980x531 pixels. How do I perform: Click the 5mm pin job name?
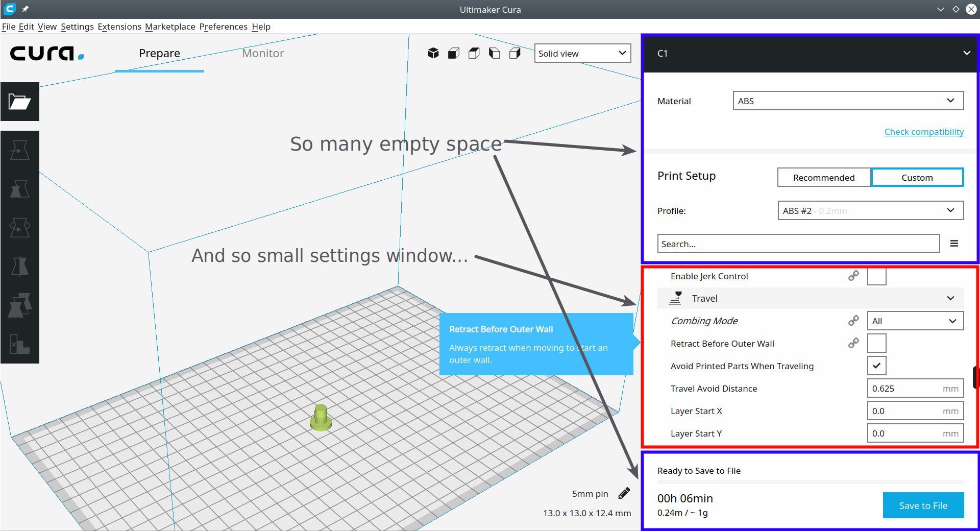[590, 494]
